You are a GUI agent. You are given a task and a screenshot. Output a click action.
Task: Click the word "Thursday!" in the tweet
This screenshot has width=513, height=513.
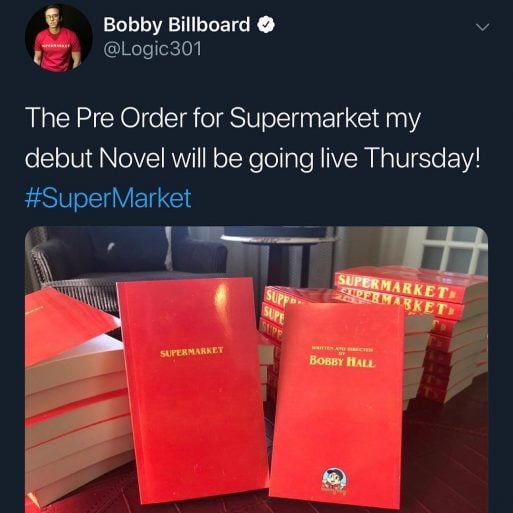423,158
